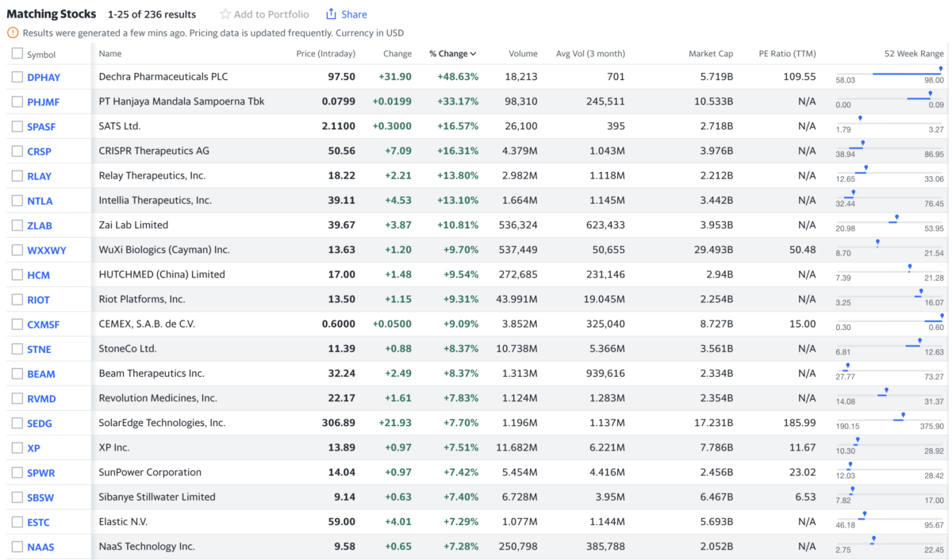Open the WXXWY ticker link

47,251
